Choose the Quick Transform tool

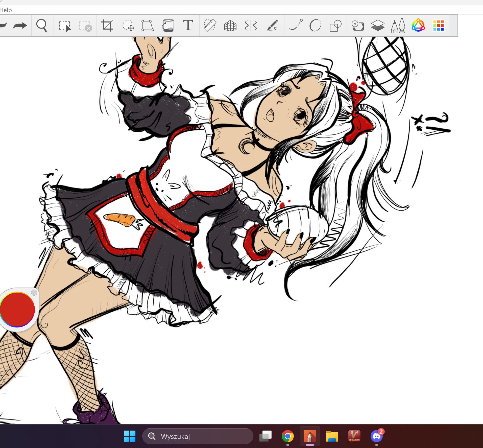(x=128, y=26)
